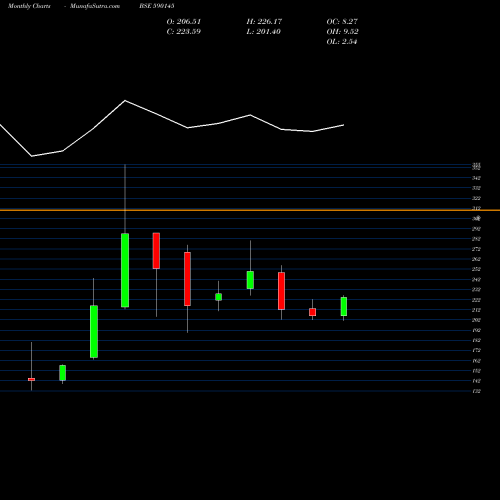Viewport: 500px width, 500px height.
Task: Click the 192 price axis label
Action: pyautogui.click(x=476, y=330)
